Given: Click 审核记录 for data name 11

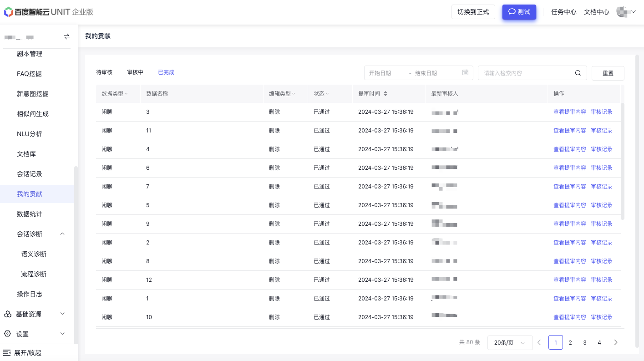Looking at the screenshot, I should point(602,131).
